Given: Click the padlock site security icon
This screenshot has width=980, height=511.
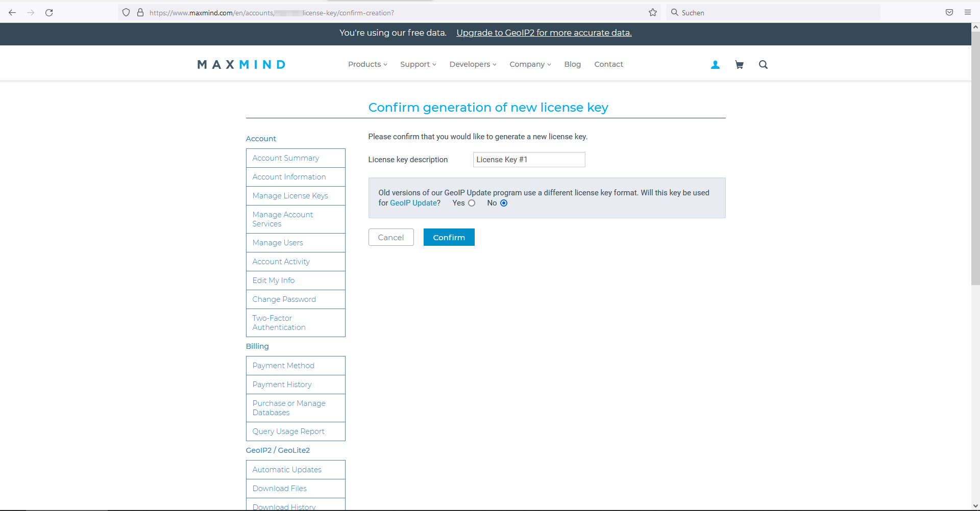Looking at the screenshot, I should point(140,13).
